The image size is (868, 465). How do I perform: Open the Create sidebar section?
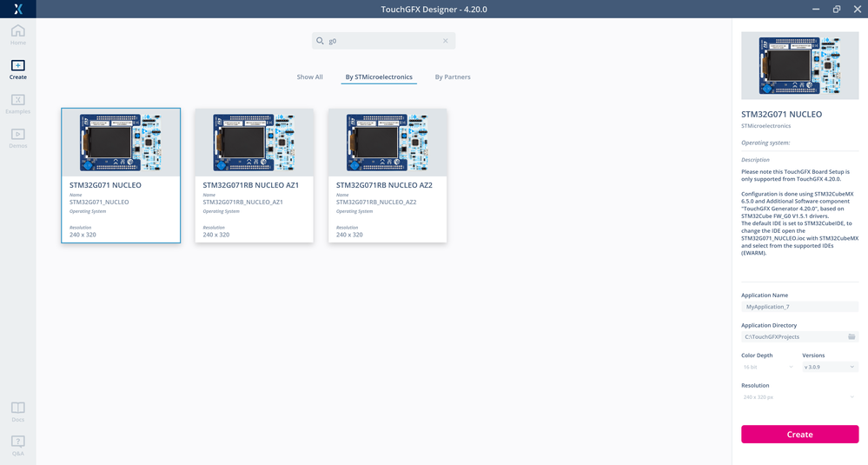17,70
